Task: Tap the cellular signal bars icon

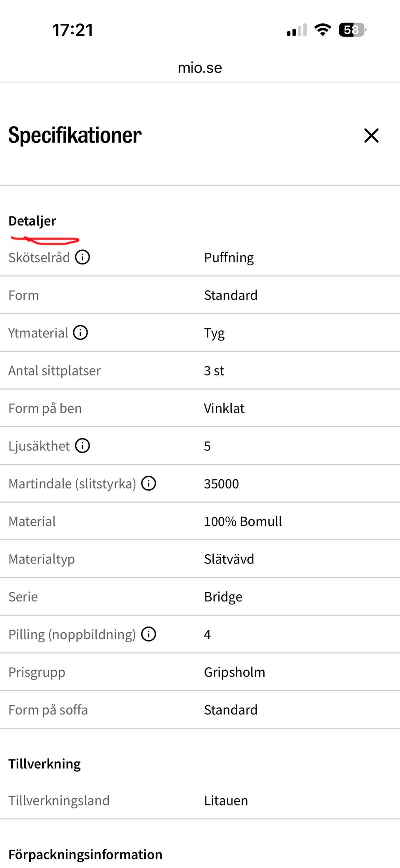Action: tap(297, 30)
